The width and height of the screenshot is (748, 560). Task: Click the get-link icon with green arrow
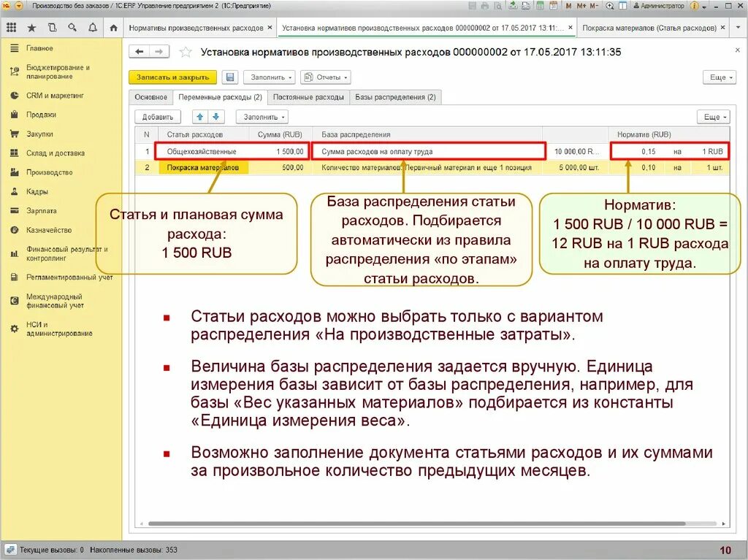[513, 6]
